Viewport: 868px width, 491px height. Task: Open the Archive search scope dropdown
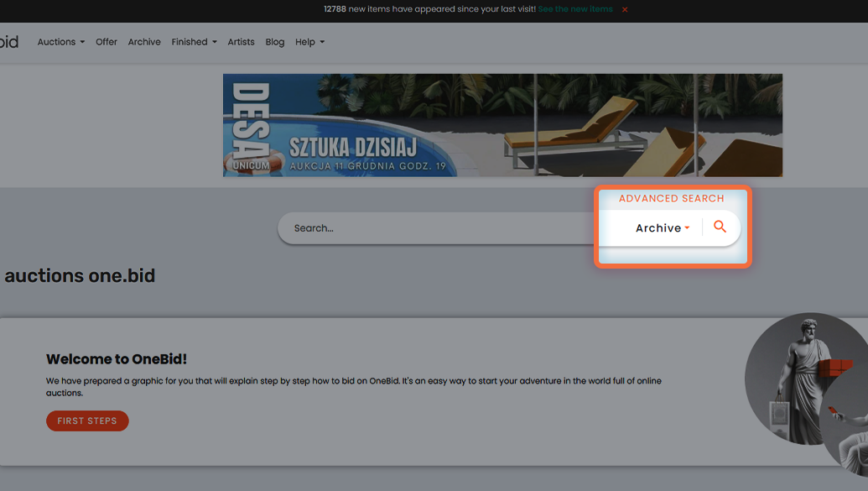coord(662,227)
